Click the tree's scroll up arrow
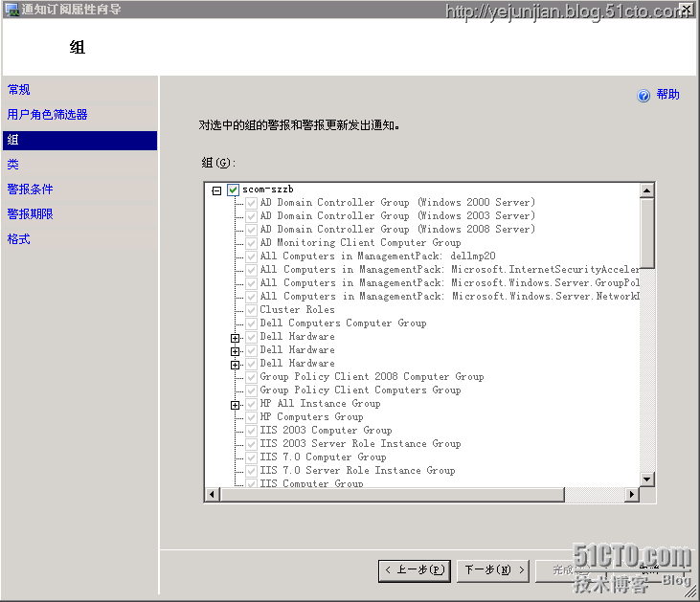Viewport: 700px width, 602px height. point(647,190)
